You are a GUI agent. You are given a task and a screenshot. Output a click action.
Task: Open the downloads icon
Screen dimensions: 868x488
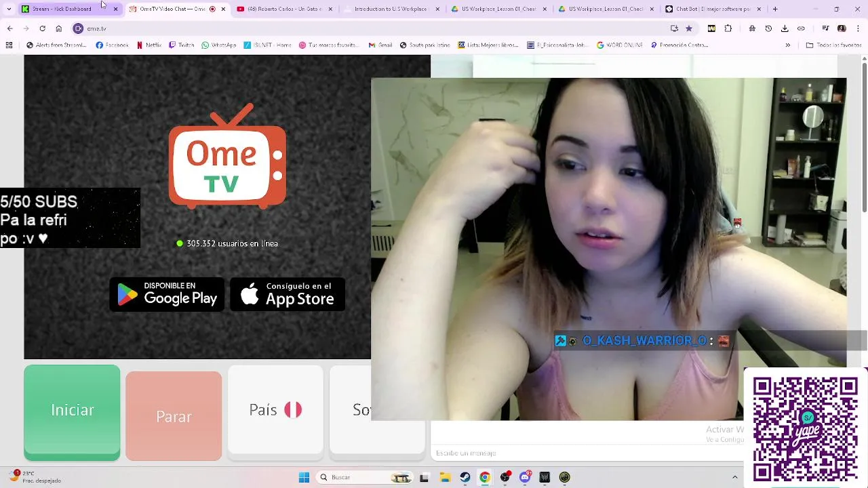coord(785,28)
